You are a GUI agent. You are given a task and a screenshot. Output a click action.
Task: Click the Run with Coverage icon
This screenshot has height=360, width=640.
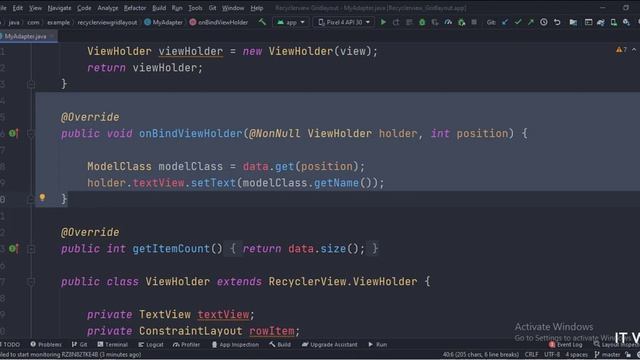click(435, 22)
